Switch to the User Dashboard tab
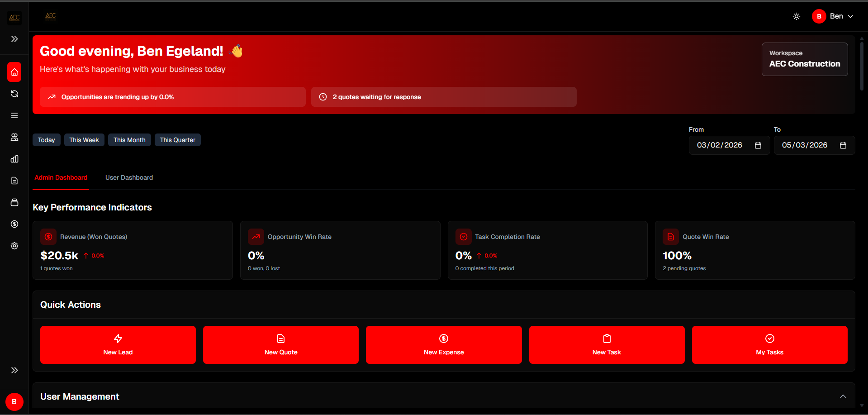Screen dimensions: 868x415 pos(129,177)
